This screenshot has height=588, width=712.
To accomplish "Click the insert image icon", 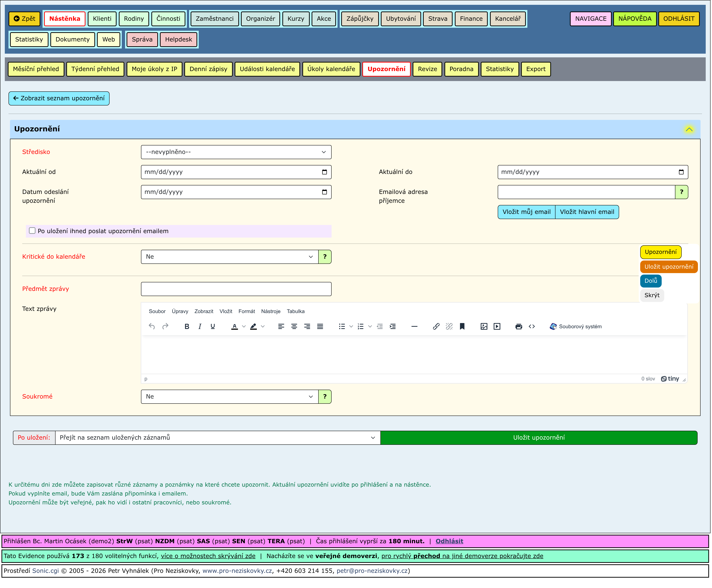I will tap(484, 327).
